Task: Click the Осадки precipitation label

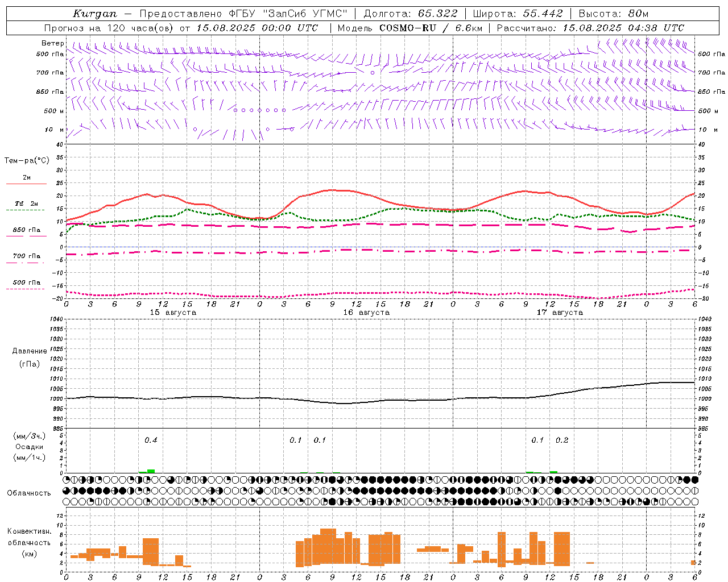Action: (29, 447)
